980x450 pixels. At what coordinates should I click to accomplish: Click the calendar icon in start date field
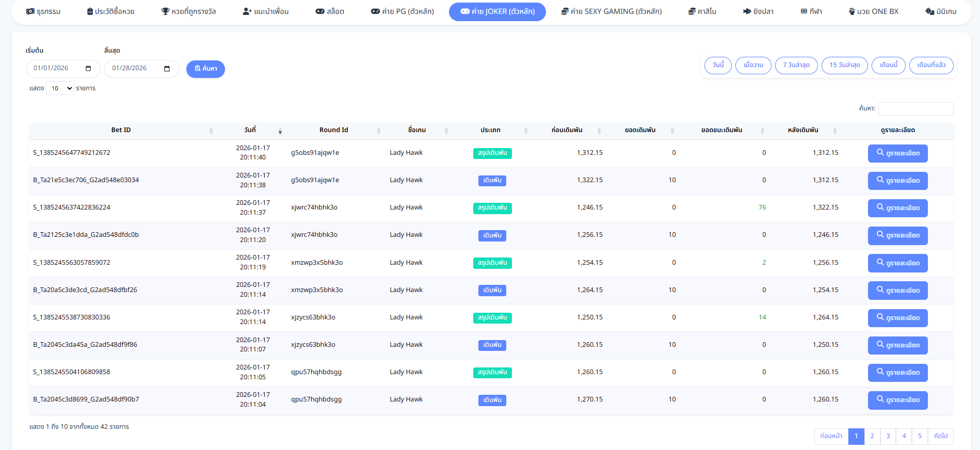click(88, 69)
